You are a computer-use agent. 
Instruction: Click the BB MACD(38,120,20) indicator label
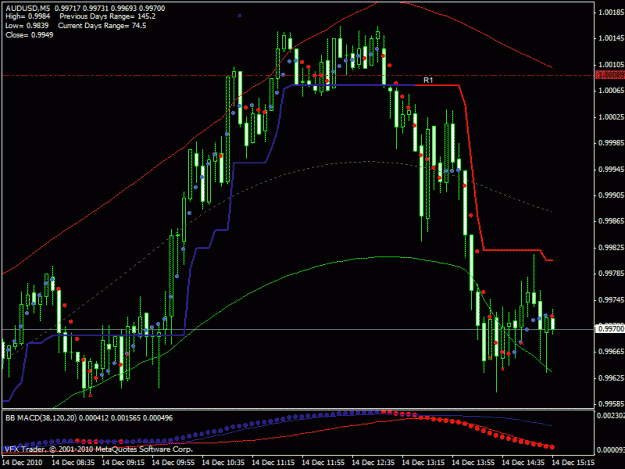pyautogui.click(x=41, y=418)
